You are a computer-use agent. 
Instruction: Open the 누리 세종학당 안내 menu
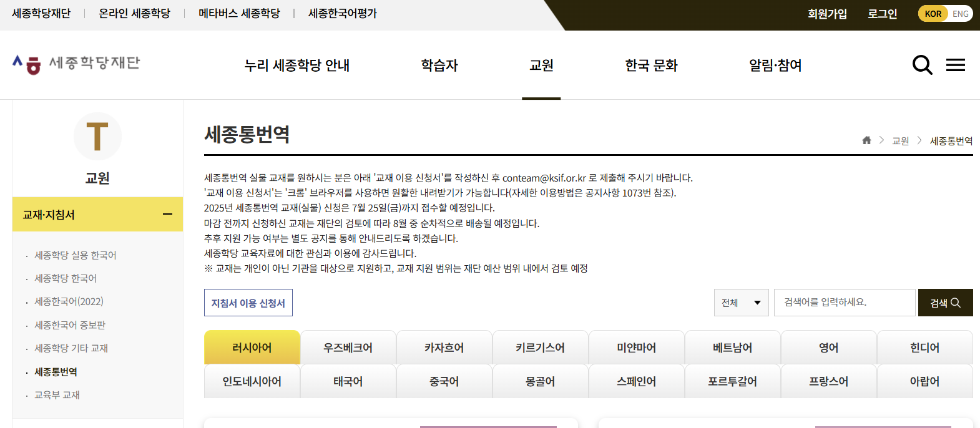point(297,65)
